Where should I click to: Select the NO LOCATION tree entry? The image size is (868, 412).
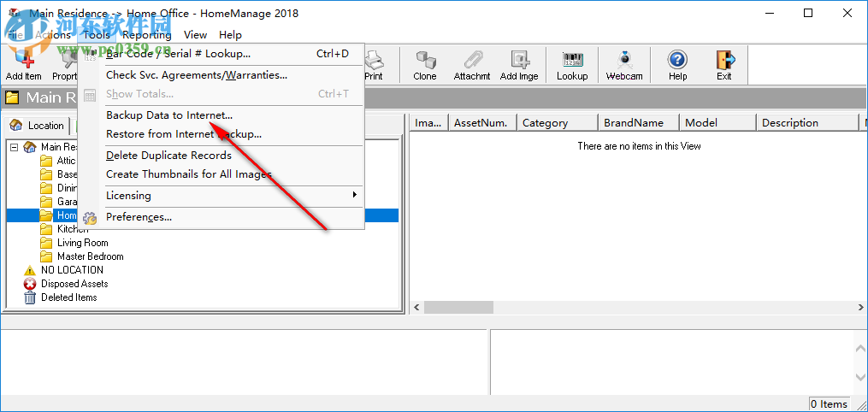[72, 270]
